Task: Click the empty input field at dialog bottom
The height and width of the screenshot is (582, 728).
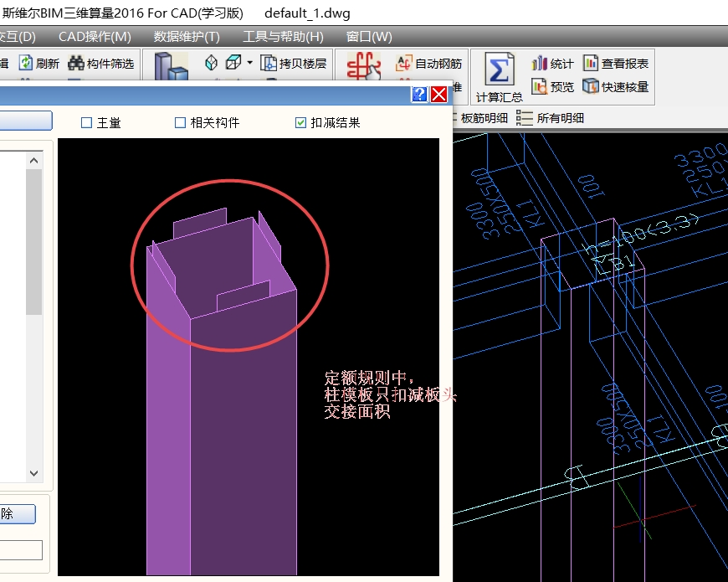Action: pyautogui.click(x=21, y=550)
